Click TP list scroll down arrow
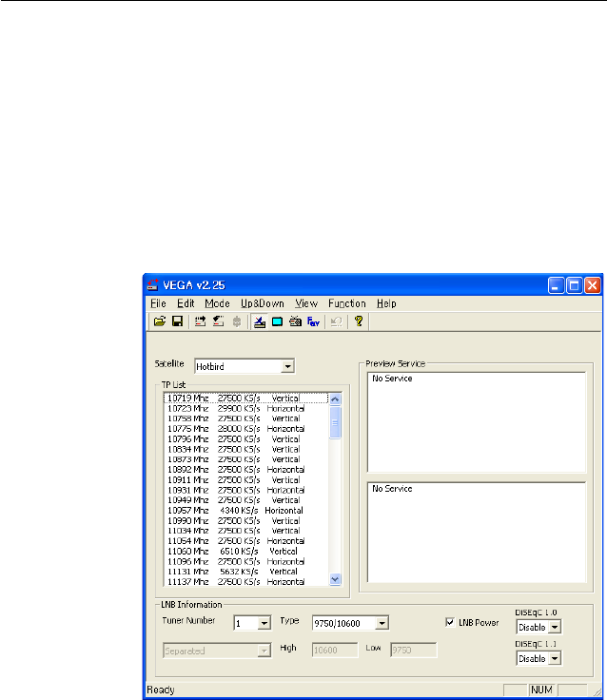This screenshot has height=700, width=607. (335, 579)
